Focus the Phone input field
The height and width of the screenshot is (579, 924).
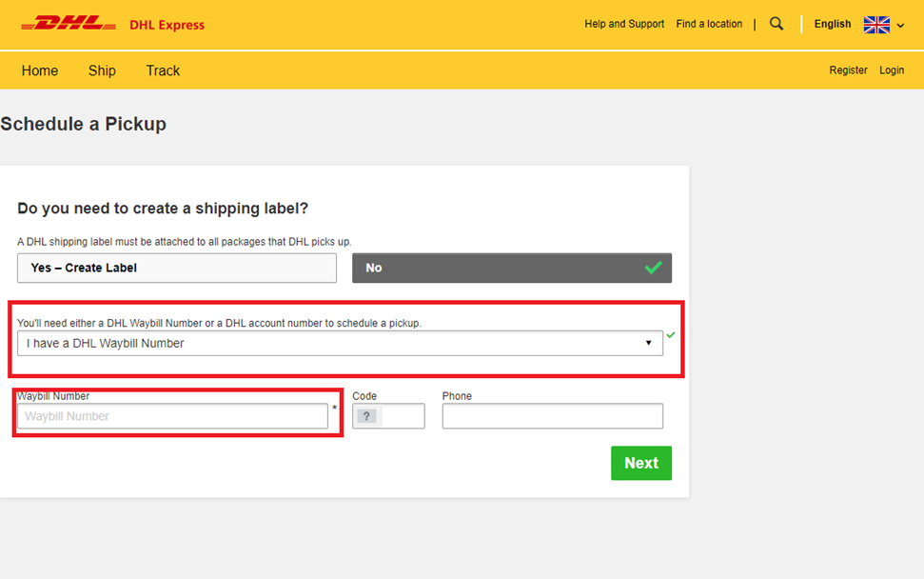[552, 416]
